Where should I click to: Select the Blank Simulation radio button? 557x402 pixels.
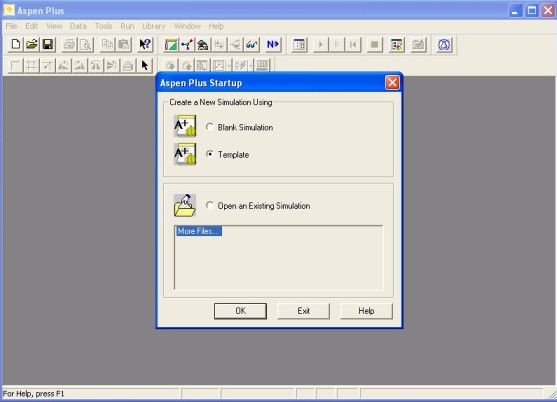[x=210, y=127]
